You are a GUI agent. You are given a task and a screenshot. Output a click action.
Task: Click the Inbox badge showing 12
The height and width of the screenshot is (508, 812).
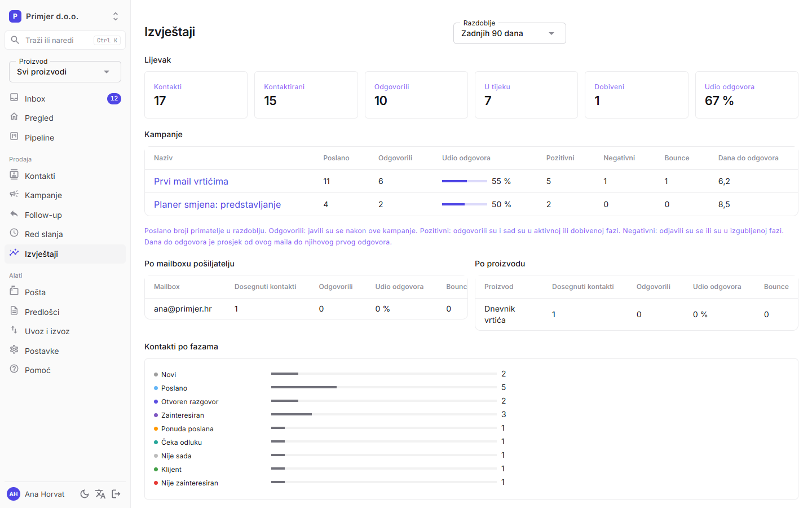coord(114,99)
